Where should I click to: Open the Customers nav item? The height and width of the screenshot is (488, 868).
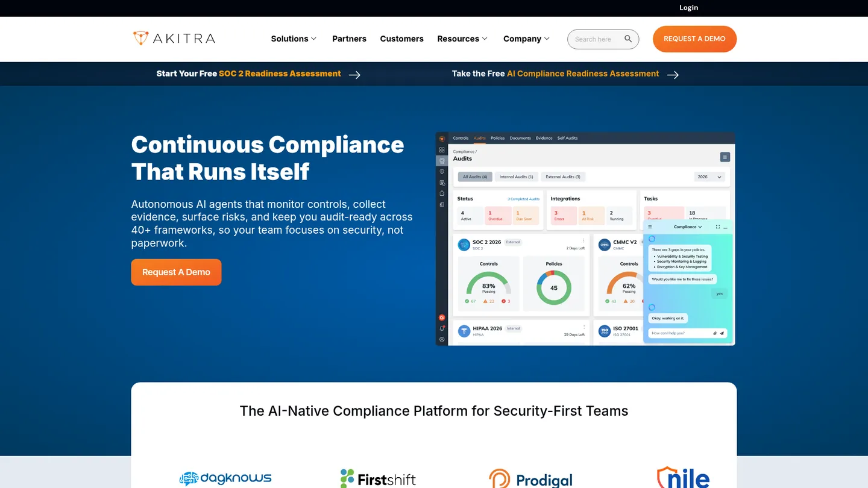tap(401, 39)
